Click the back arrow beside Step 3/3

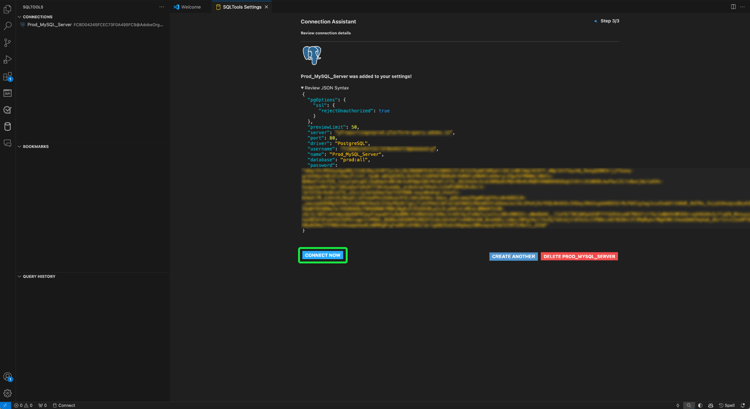coord(596,21)
